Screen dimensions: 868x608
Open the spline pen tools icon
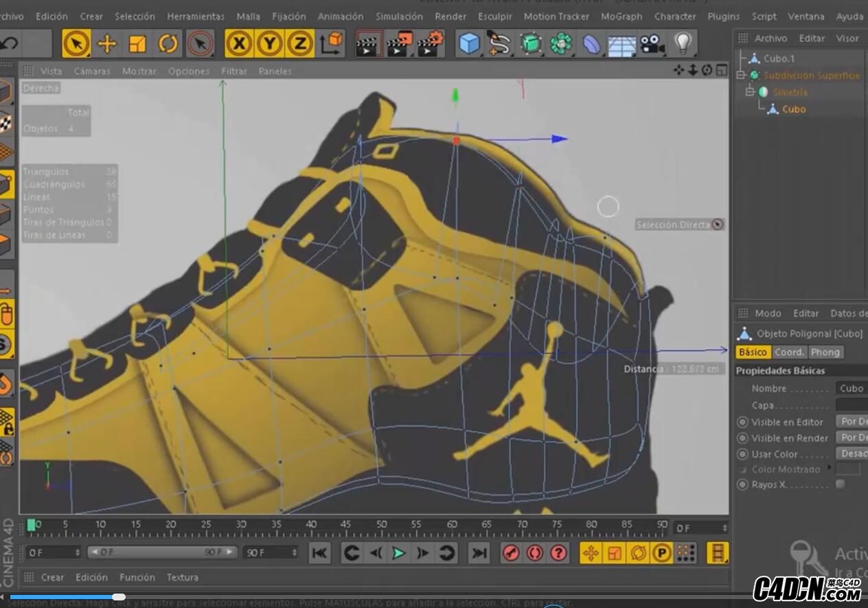tap(500, 44)
